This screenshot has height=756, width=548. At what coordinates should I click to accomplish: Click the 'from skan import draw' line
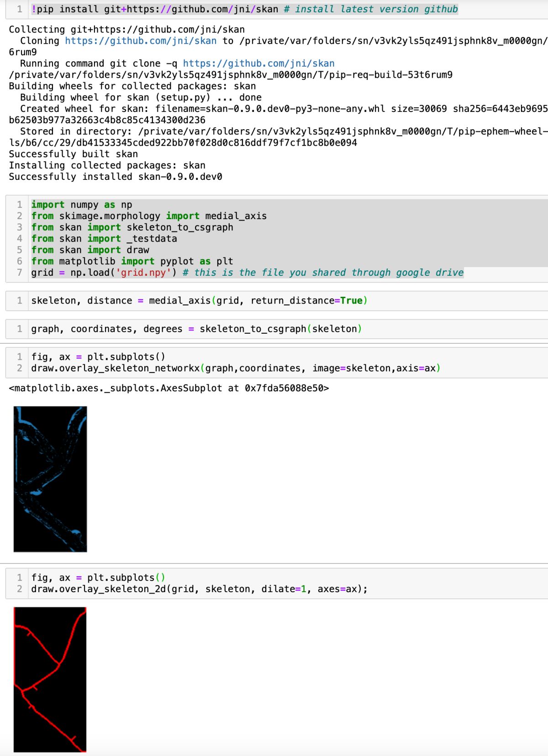point(90,250)
